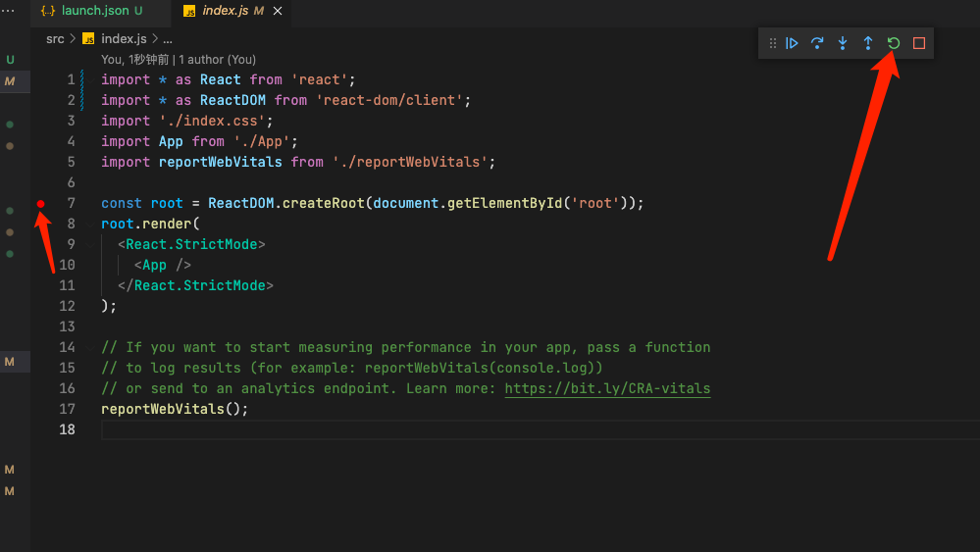This screenshot has width=980, height=552.
Task: Open the more actions ellipsis menu
Action: (x=8, y=11)
